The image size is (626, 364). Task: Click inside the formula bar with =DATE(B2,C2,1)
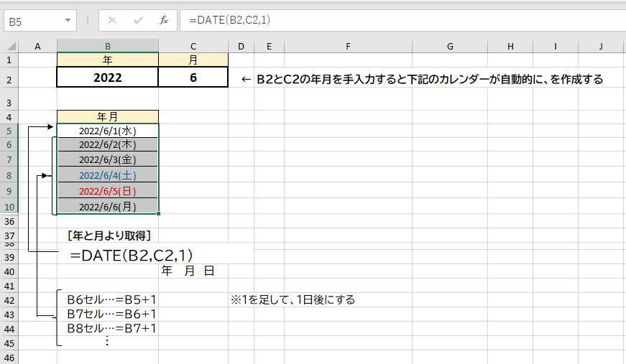click(x=395, y=20)
